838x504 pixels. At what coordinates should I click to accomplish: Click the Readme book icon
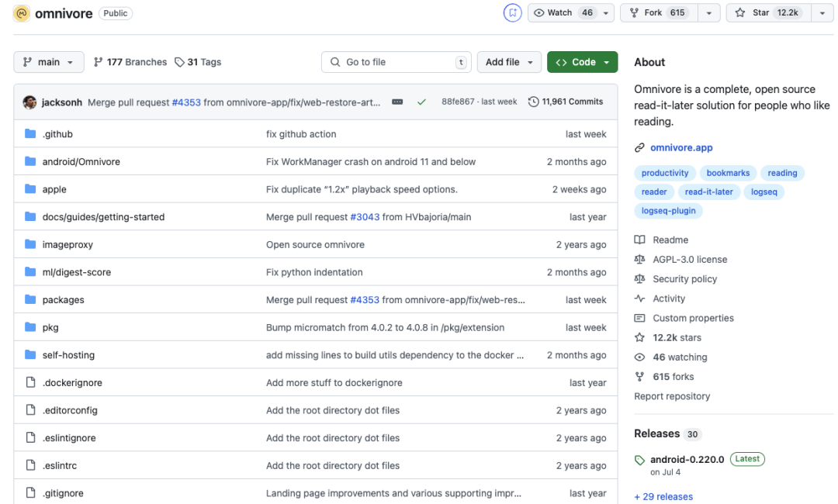pos(639,240)
